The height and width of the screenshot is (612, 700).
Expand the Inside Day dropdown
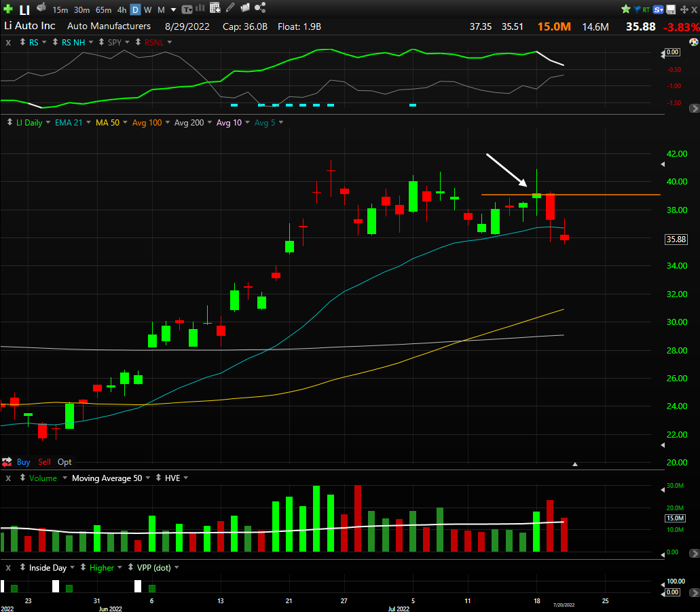(x=73, y=568)
